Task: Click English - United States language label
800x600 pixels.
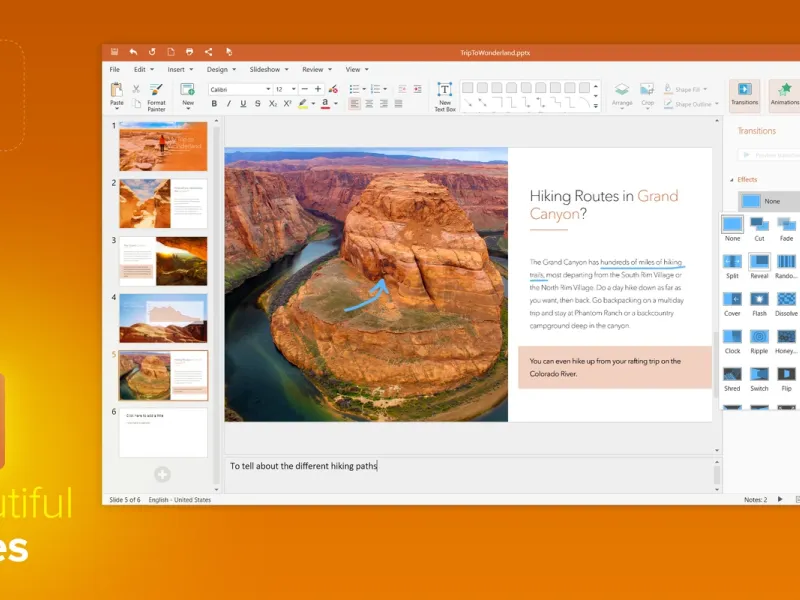Action: pyautogui.click(x=180, y=500)
